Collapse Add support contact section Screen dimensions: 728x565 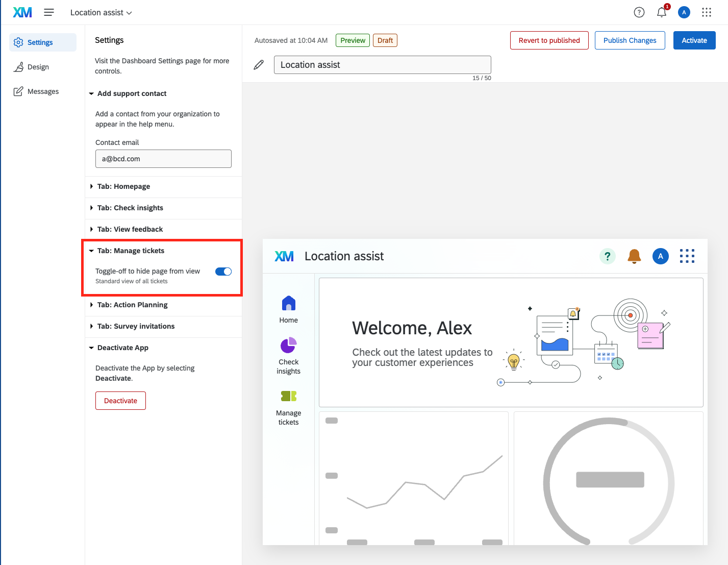[163, 93]
